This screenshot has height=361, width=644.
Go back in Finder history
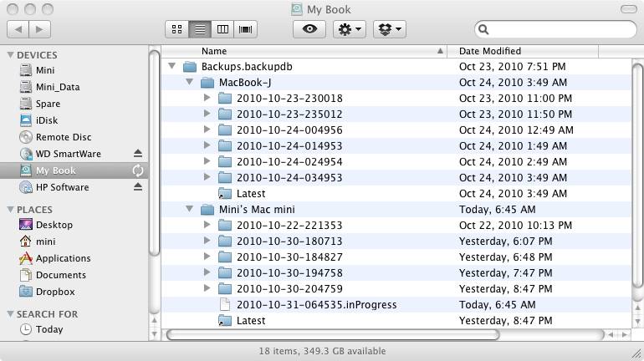(18, 29)
